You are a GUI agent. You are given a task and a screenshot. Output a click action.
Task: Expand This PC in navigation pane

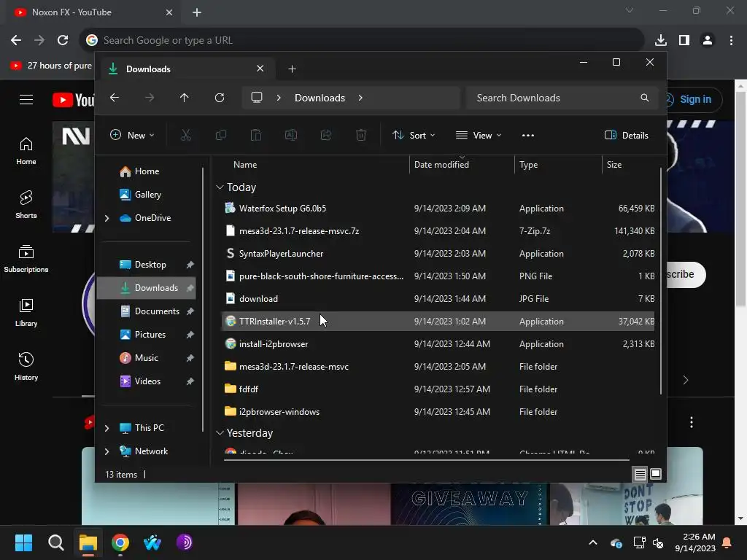[x=107, y=428]
